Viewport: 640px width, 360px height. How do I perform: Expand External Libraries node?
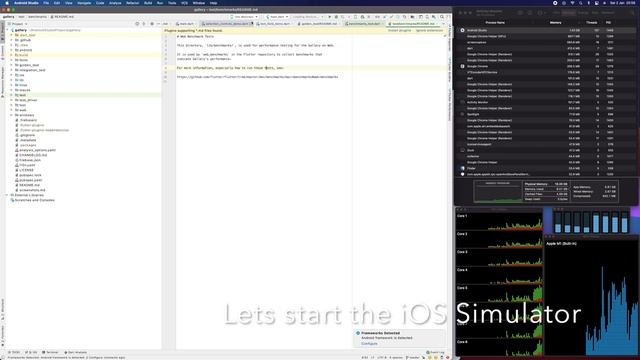coord(7,195)
